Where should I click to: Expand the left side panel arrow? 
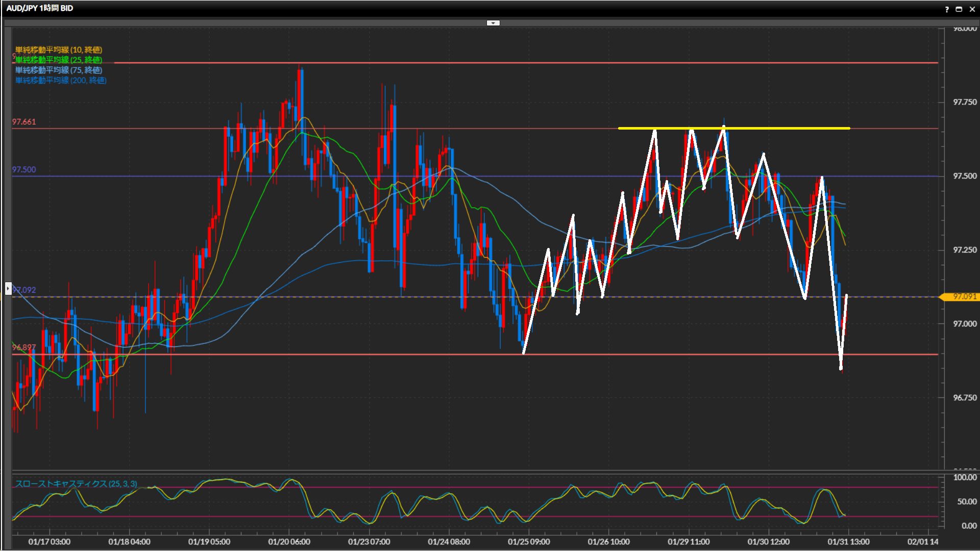coord(8,289)
